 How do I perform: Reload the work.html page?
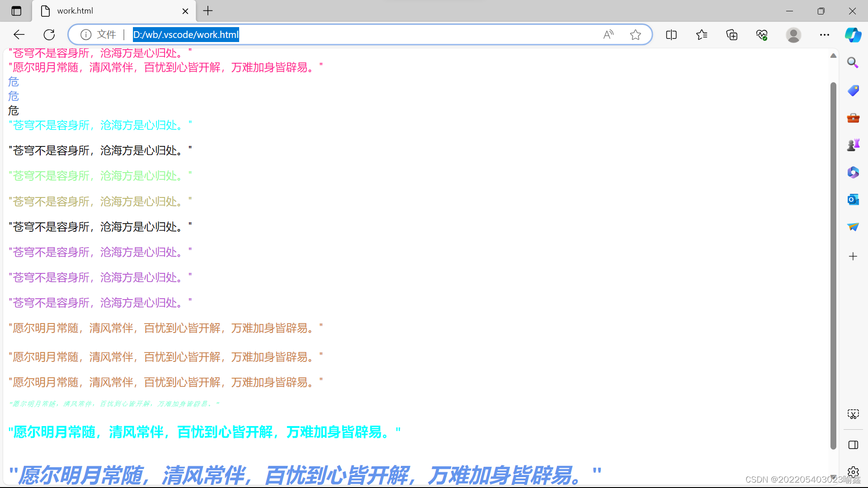click(49, 35)
